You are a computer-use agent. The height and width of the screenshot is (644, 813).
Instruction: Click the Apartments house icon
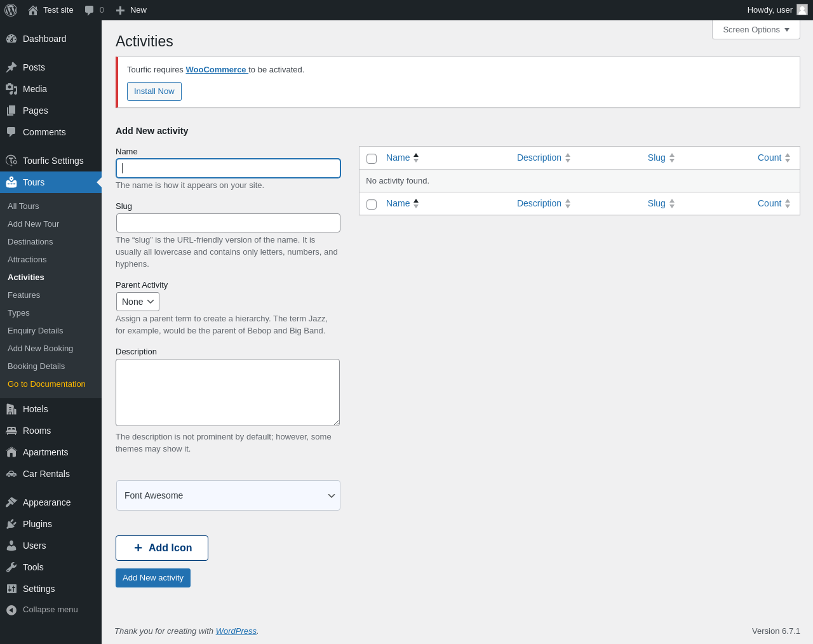11,452
